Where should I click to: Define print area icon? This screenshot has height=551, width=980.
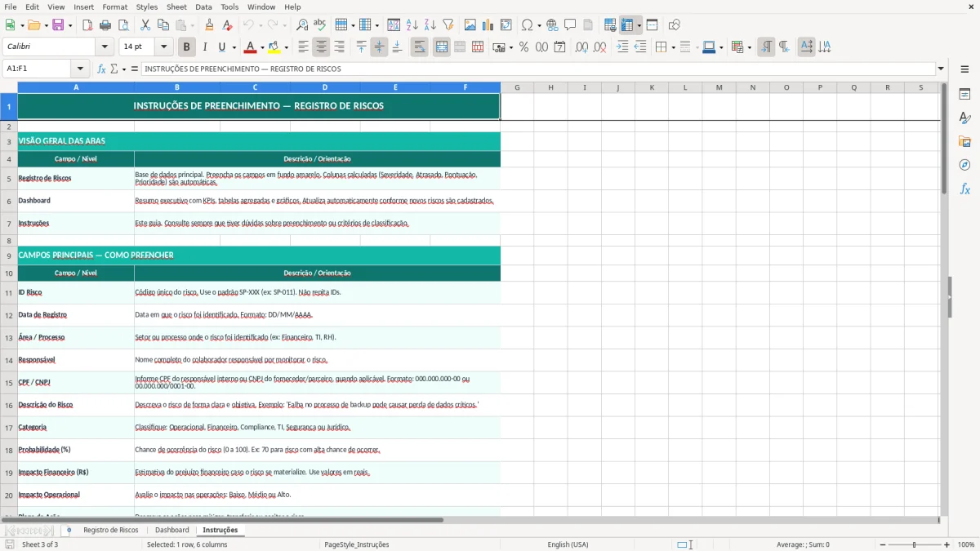(x=610, y=25)
